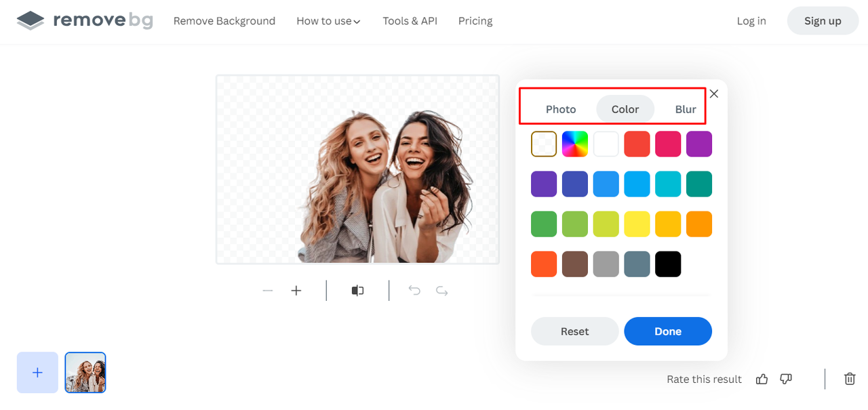Pick the orange color swatch
This screenshot has width=868, height=410.
click(x=699, y=224)
